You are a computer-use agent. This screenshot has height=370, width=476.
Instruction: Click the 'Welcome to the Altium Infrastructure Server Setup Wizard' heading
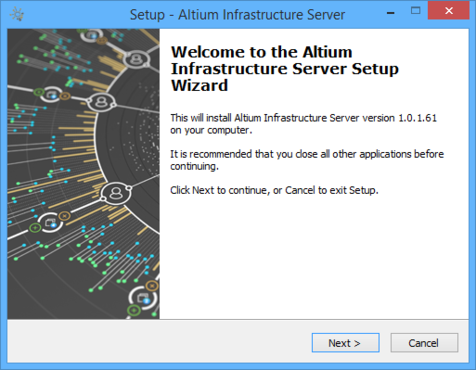click(285, 69)
